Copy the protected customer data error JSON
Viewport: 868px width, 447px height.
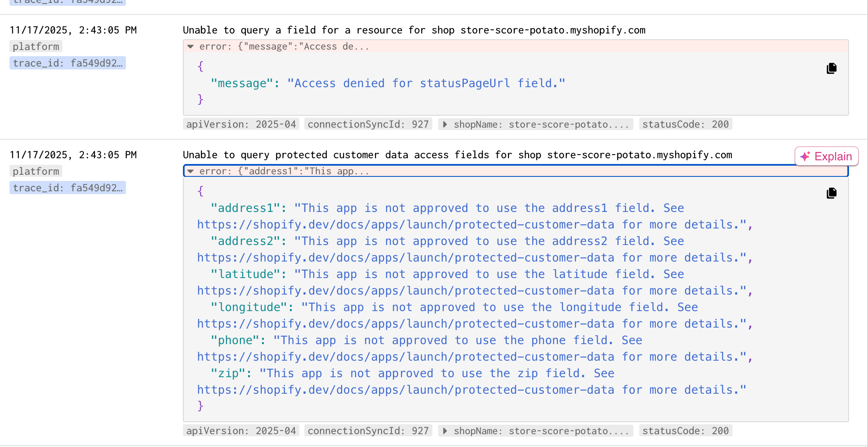[x=831, y=193]
